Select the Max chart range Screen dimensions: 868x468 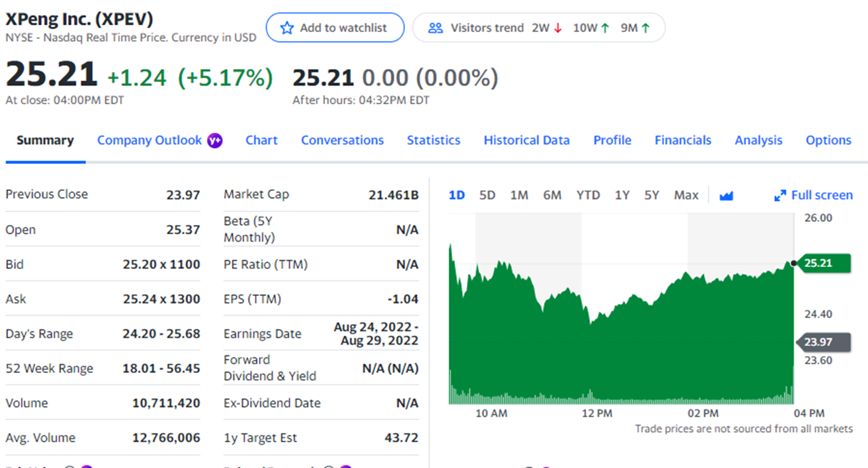click(x=686, y=195)
